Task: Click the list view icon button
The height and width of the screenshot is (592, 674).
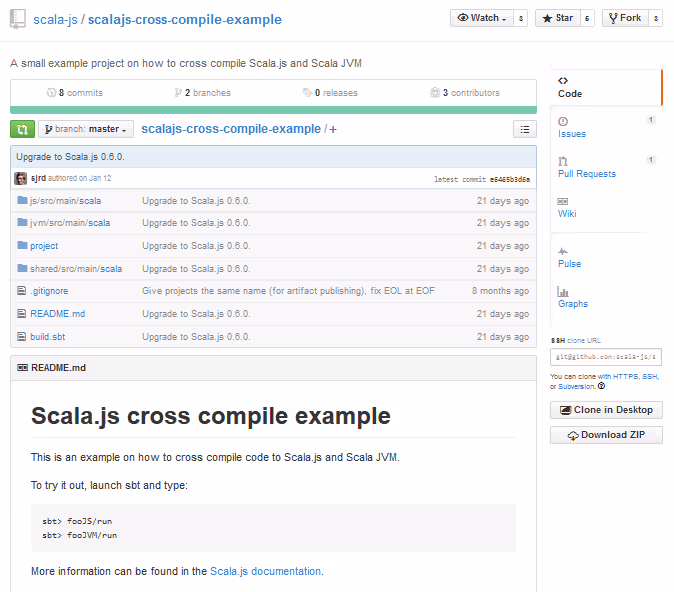Action: click(x=525, y=129)
